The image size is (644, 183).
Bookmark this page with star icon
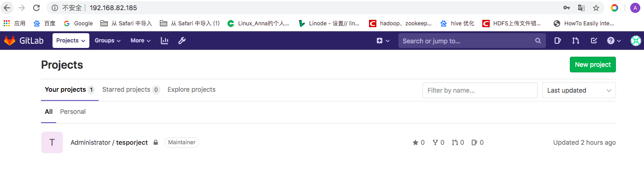coord(596,8)
